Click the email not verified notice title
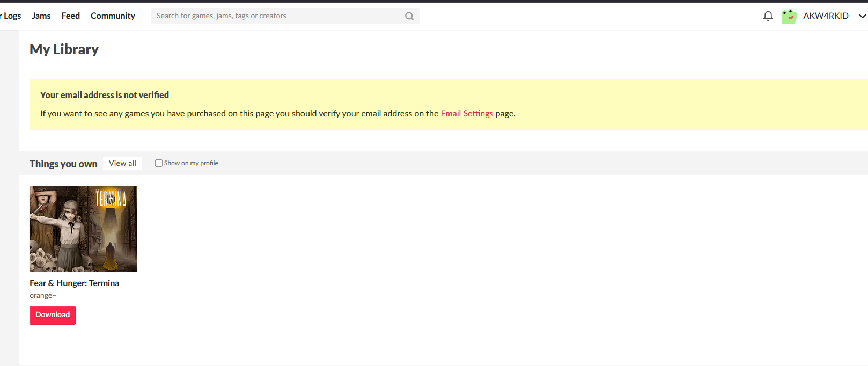Screen dimensions: 868x366 click(x=105, y=95)
